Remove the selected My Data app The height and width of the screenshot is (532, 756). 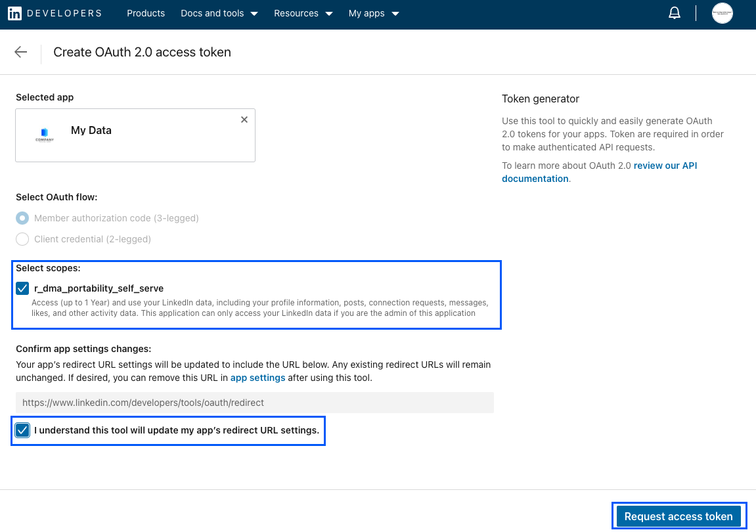[244, 120]
